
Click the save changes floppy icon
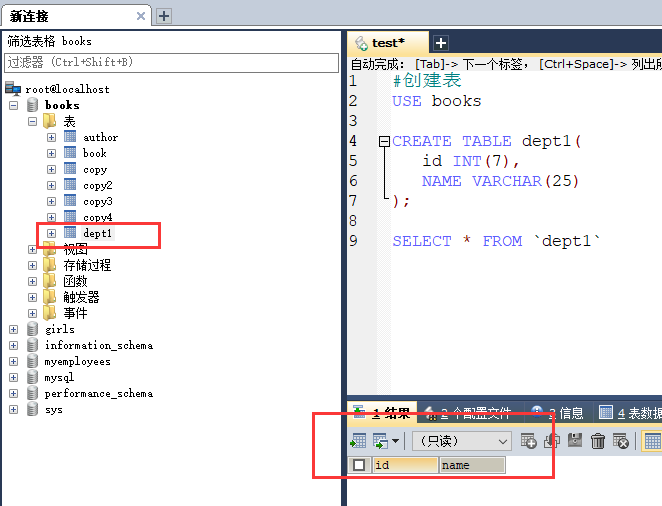point(575,441)
